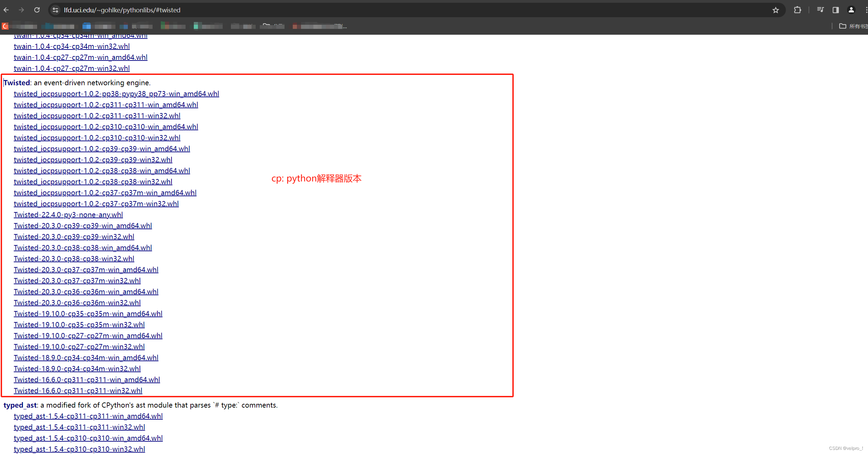Viewport: 868px width, 454px height.
Task: Open Twisted-19.10.0-cp35-cp35m-win_amd64.whl link
Action: point(88,313)
